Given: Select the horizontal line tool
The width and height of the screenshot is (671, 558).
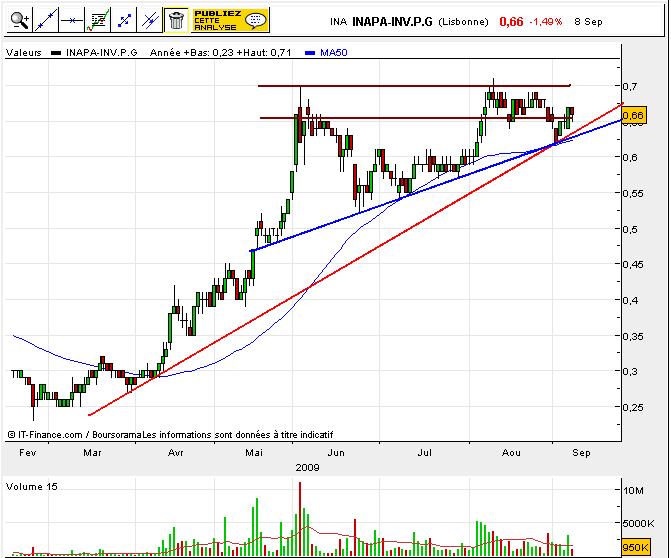Looking at the screenshot, I should click(x=72, y=20).
